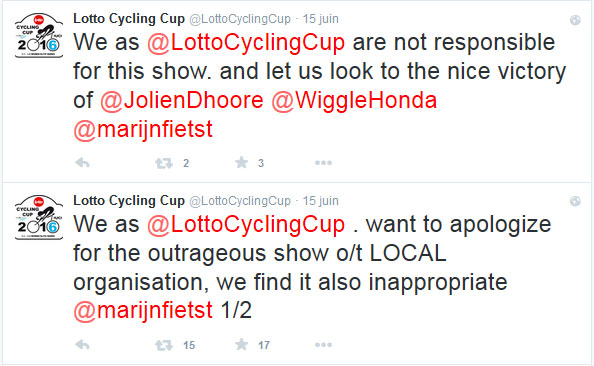Open @marijnfietst mention in the first tweet
Viewport: 594px width, 366px height.
(143, 130)
